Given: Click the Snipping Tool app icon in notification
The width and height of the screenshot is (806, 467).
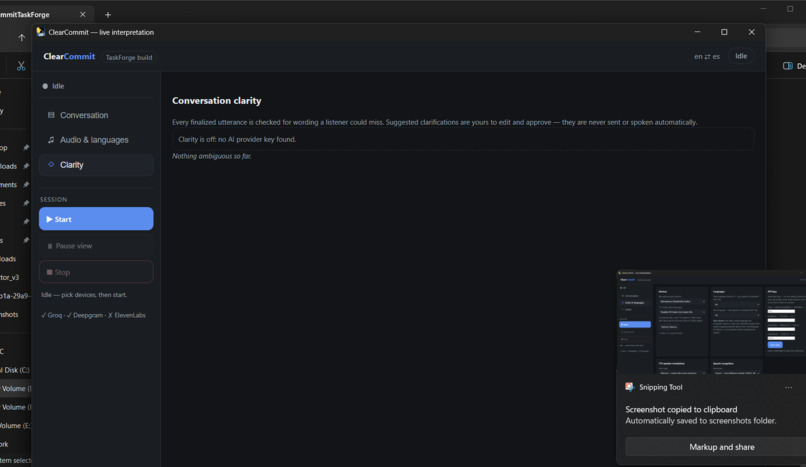Looking at the screenshot, I should [x=630, y=387].
